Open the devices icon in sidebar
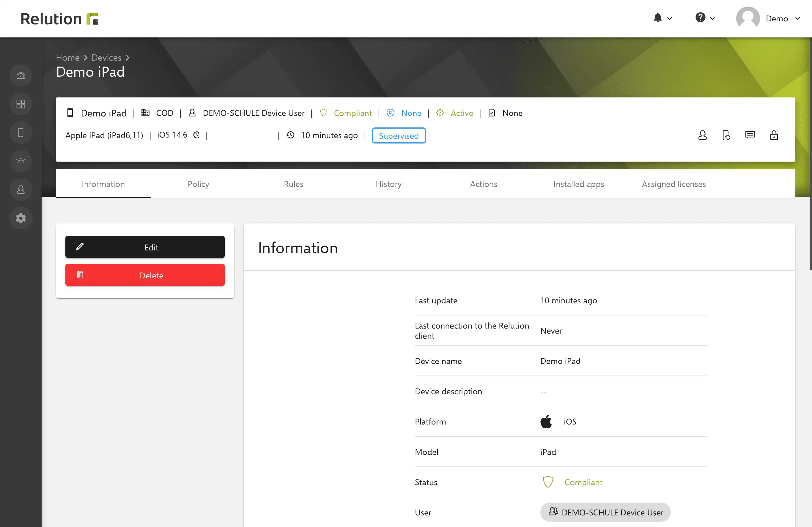The height and width of the screenshot is (527, 812). coord(21,132)
